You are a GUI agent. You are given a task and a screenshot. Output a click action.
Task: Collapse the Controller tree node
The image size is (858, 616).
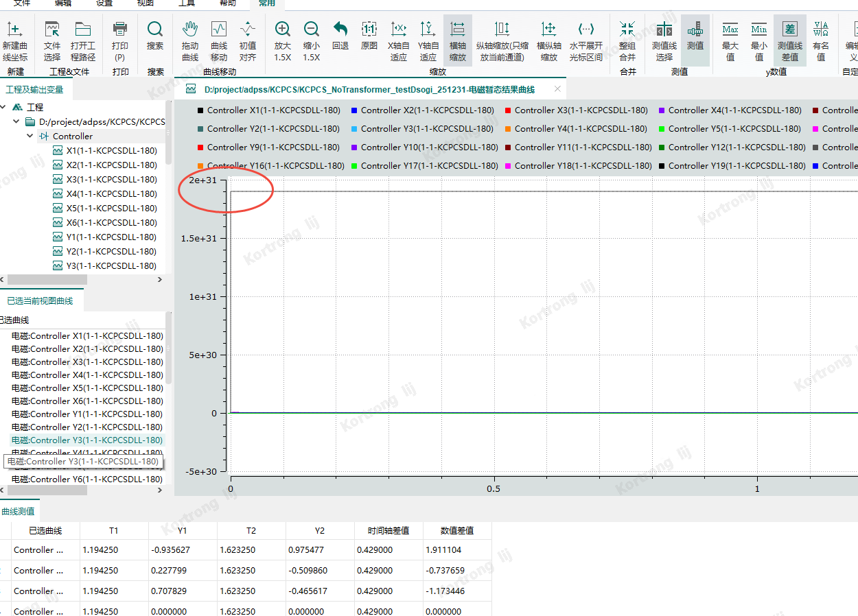30,136
